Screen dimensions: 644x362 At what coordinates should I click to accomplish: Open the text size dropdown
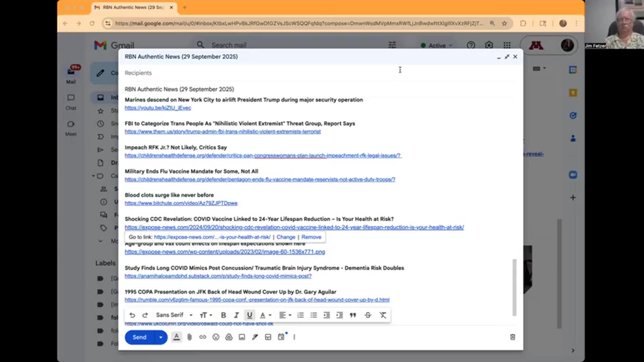click(x=206, y=315)
